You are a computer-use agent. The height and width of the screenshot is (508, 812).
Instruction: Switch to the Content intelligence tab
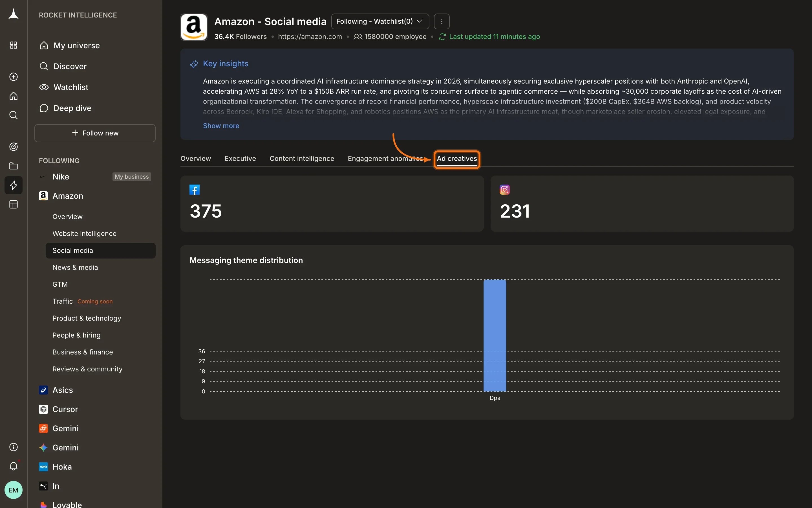(302, 159)
